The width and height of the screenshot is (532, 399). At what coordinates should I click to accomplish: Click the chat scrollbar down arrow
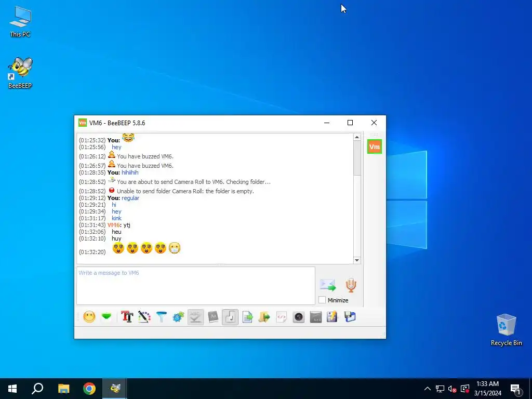click(x=356, y=260)
